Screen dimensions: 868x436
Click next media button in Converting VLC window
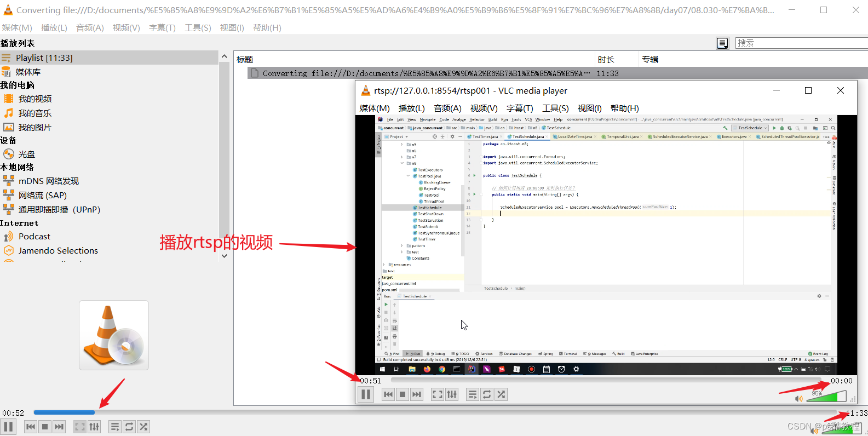click(59, 427)
